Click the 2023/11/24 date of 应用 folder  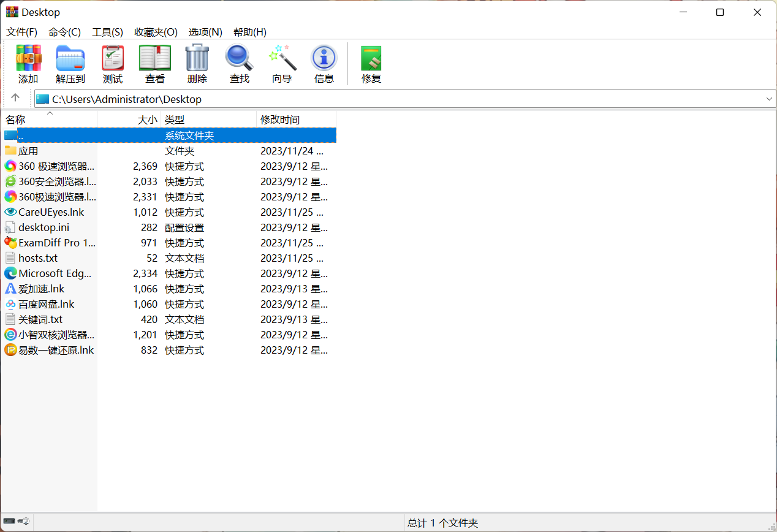[292, 151]
